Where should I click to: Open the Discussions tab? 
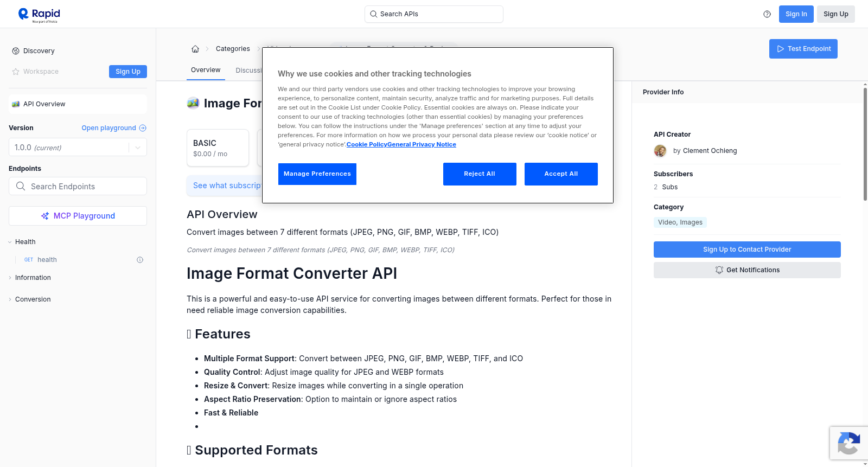[249, 71]
